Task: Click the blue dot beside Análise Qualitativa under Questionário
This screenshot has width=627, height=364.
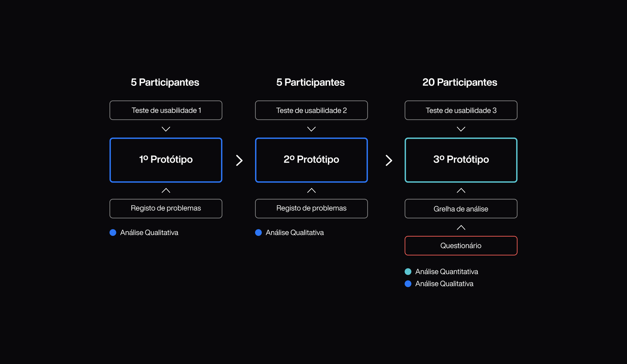Action: click(408, 284)
